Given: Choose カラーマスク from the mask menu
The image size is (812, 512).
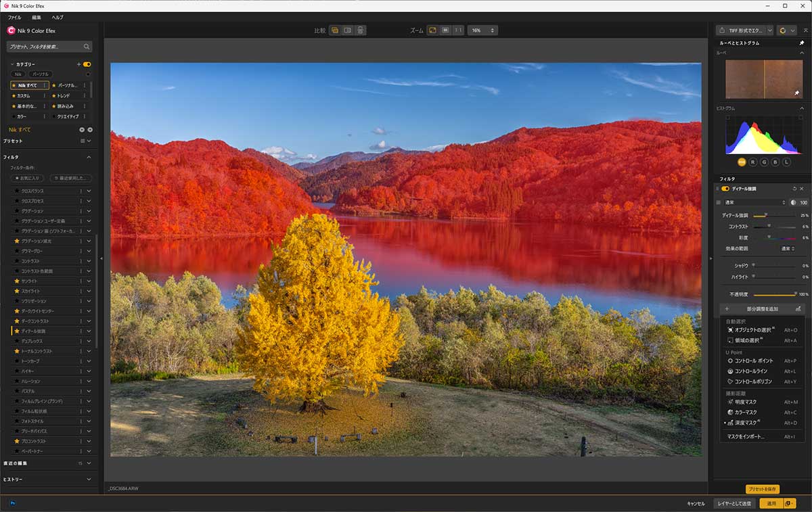Looking at the screenshot, I should coord(746,412).
